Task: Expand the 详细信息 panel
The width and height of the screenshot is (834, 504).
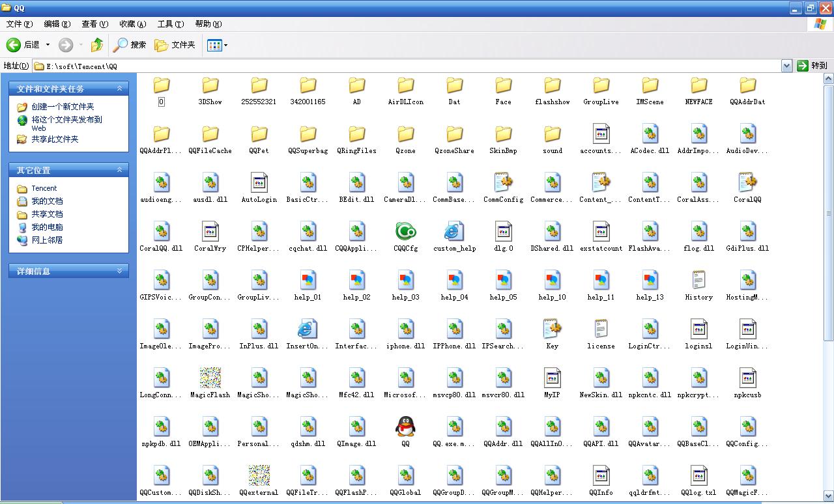Action: coord(119,271)
